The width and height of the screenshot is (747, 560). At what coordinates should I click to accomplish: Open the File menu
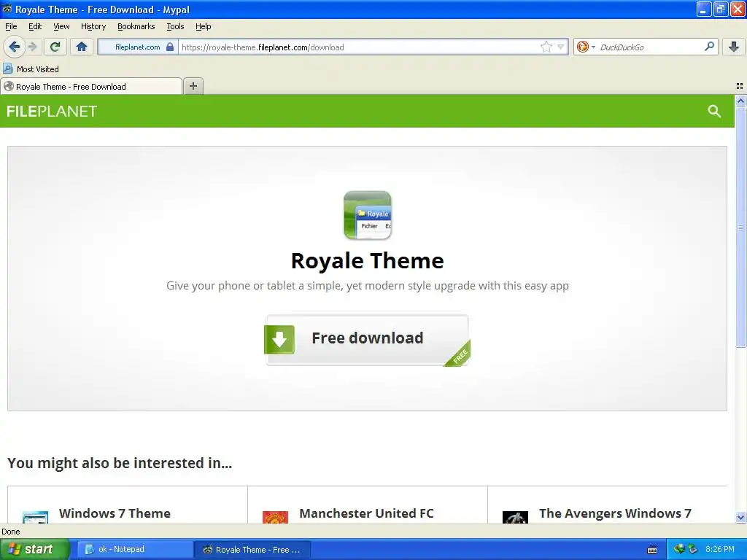tap(11, 26)
